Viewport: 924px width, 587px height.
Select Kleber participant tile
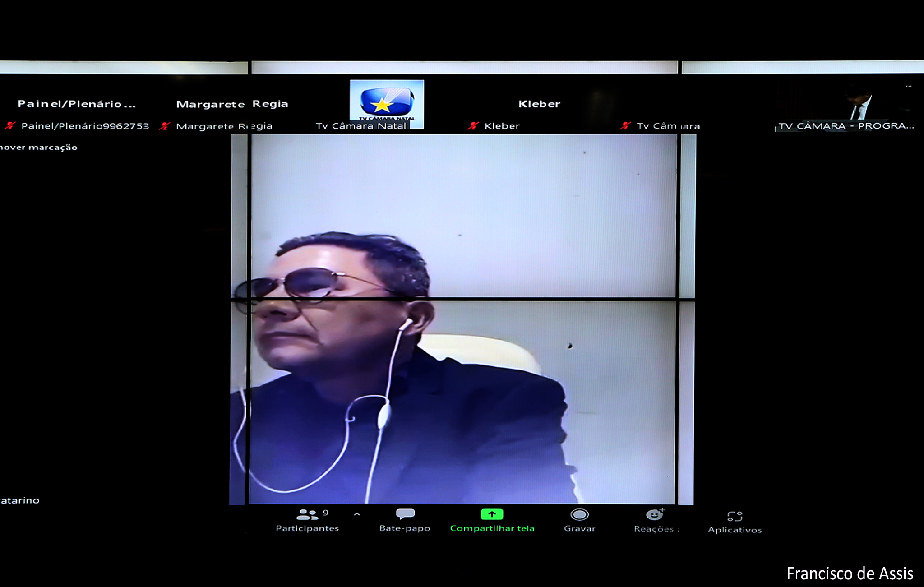[x=539, y=104]
